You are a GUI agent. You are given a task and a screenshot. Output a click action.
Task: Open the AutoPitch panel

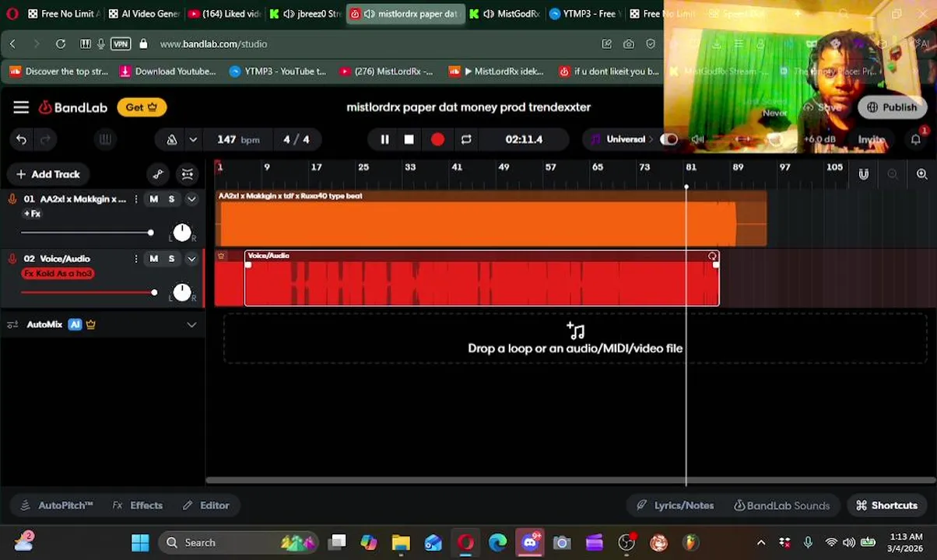pos(58,506)
